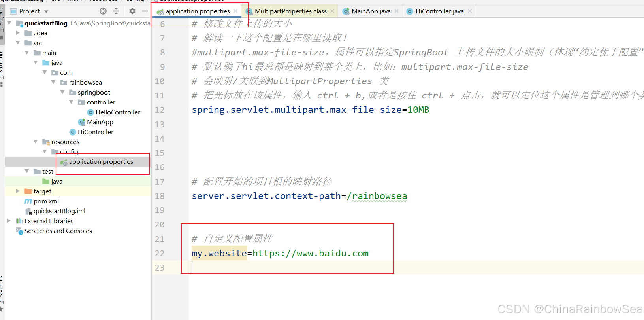Collapse the test folder arrow

pyautogui.click(x=27, y=171)
